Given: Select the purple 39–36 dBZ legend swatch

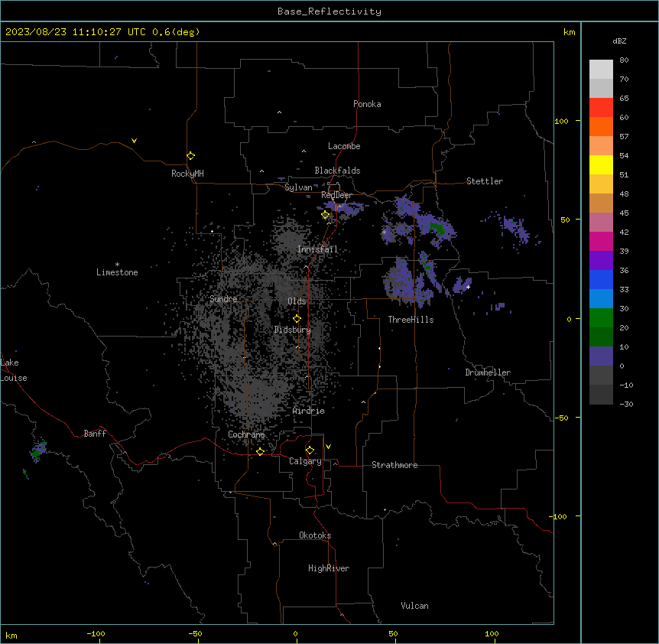Looking at the screenshot, I should [x=601, y=261].
